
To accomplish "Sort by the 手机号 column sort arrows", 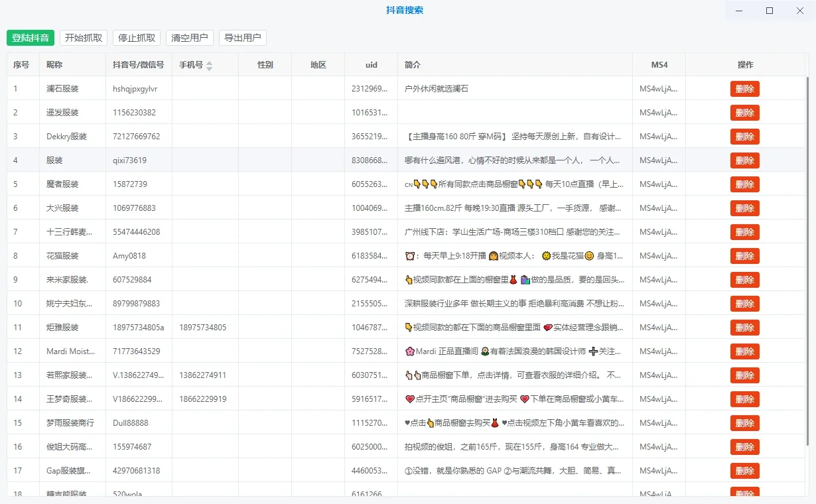I will 210,66.
